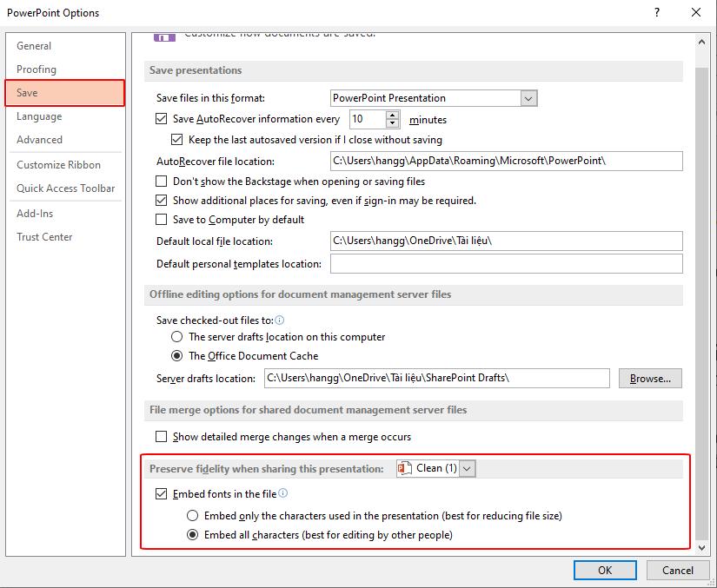Open Save files in this format dropdown
Viewport: 717px width, 588px height.
[528, 98]
